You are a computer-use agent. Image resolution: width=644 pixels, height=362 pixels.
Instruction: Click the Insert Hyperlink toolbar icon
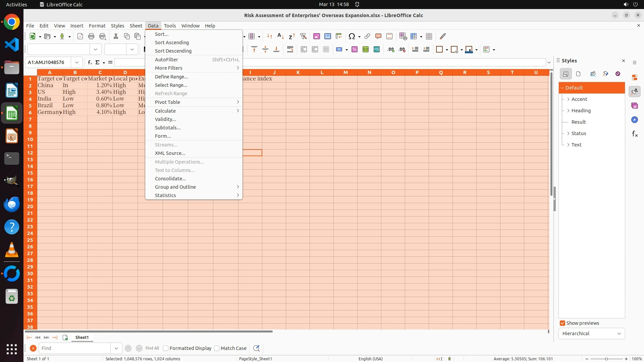[x=367, y=36]
